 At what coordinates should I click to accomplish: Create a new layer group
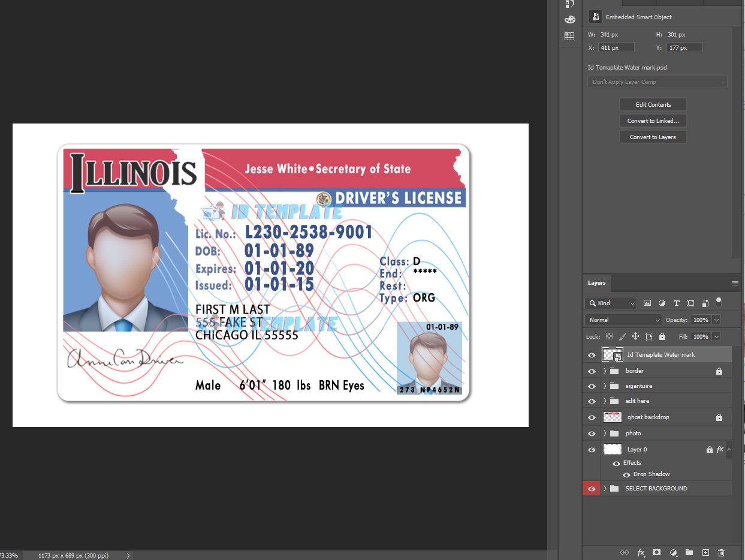click(689, 552)
